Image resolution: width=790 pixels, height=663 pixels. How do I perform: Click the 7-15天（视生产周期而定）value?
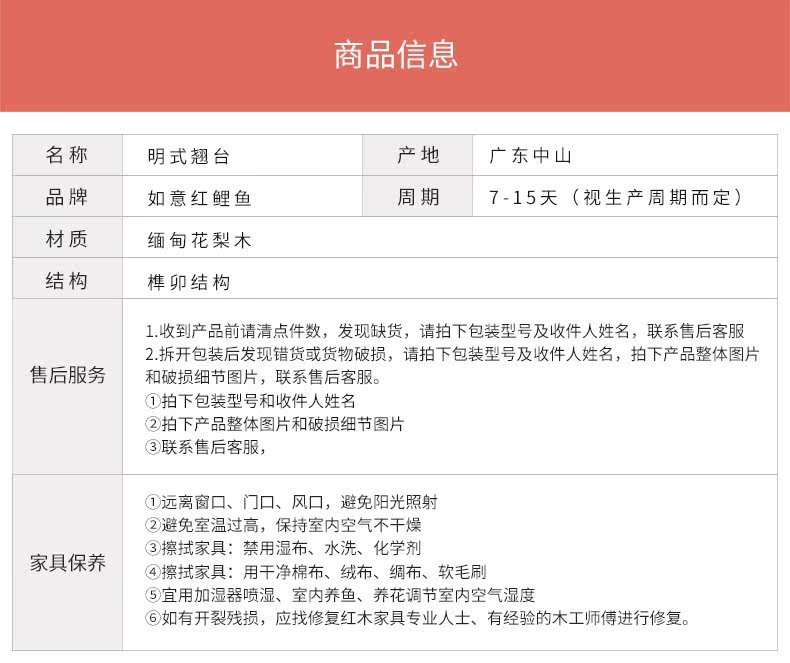616,197
